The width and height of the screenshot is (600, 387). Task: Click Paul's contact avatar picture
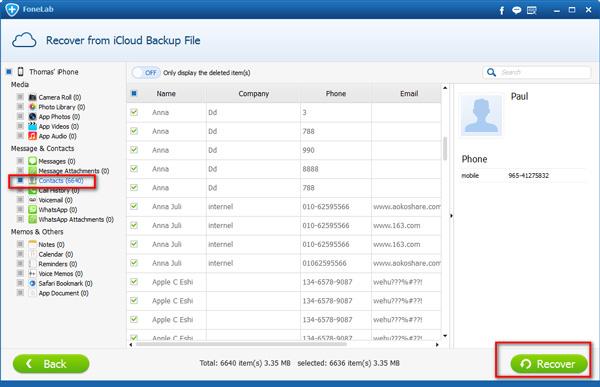[481, 115]
